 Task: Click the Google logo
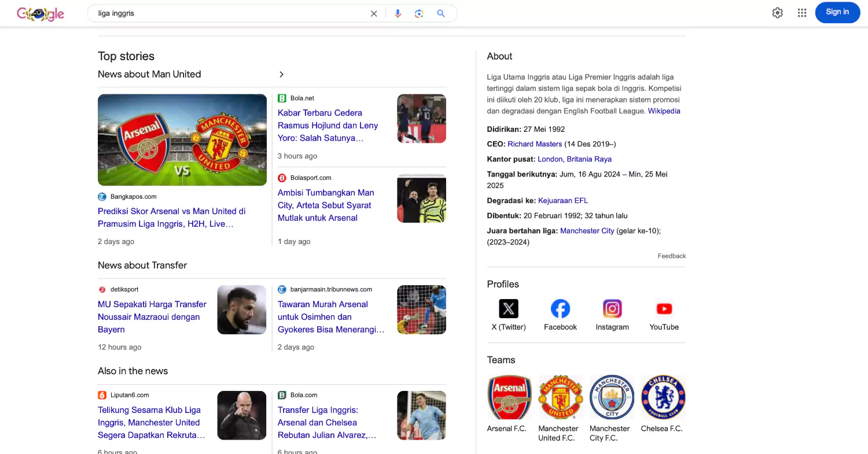(41, 13)
